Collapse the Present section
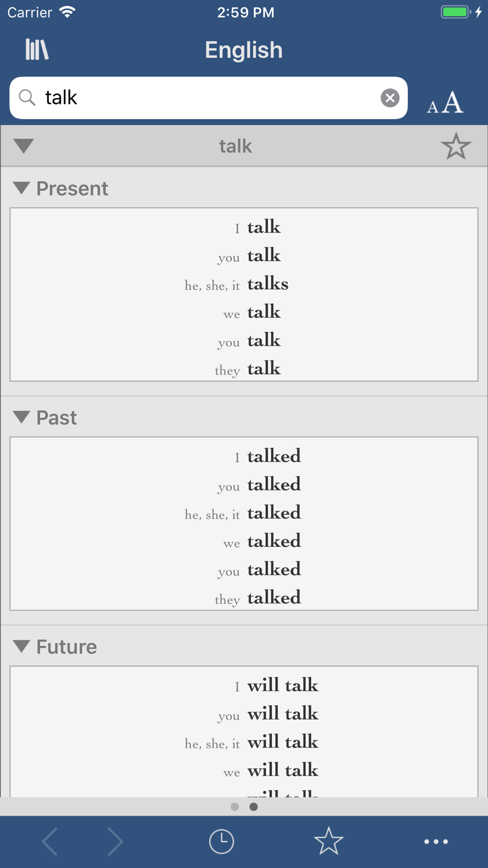The width and height of the screenshot is (488, 868). click(21, 188)
